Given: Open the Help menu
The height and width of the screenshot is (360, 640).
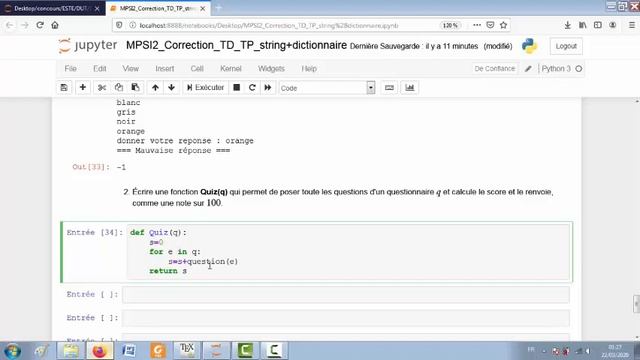Looking at the screenshot, I should 309,69.
